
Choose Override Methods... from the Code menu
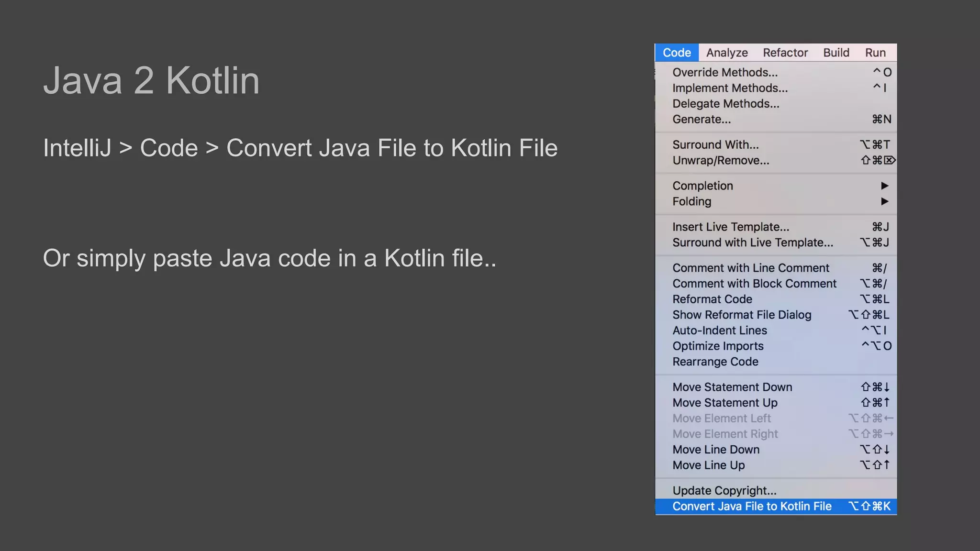click(776, 72)
